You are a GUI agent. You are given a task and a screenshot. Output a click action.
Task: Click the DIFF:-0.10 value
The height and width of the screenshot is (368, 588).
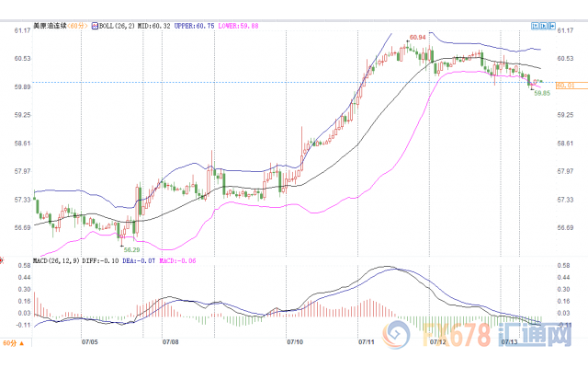coord(100,260)
